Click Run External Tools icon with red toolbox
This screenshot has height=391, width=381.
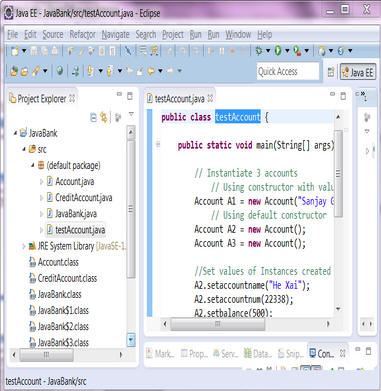coord(297,51)
